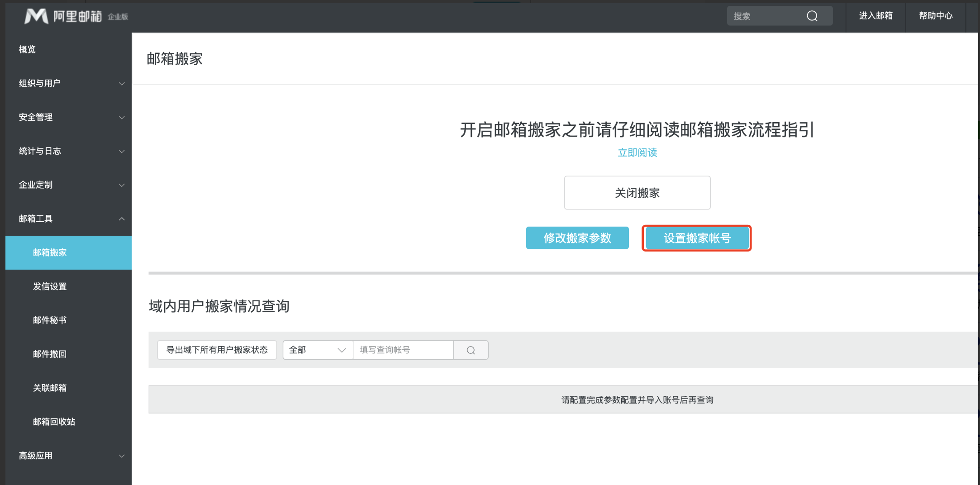Click 请配置完成参数配置并导入账号后再查询 message

tap(637, 400)
